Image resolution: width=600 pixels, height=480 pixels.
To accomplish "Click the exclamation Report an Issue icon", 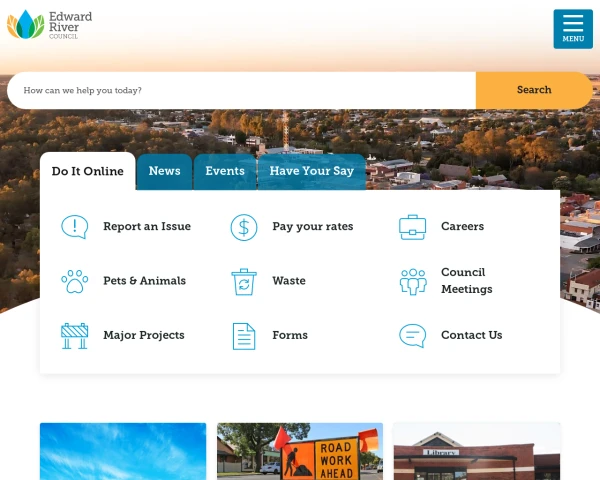I will pos(75,227).
